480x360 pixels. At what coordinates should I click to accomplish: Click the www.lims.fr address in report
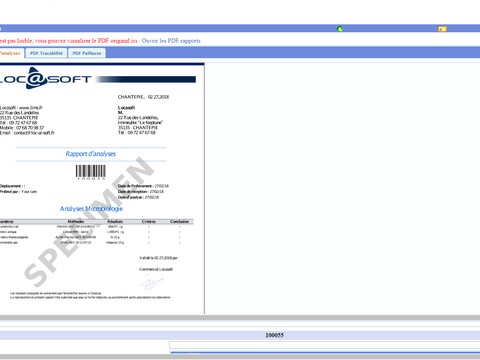click(x=31, y=108)
